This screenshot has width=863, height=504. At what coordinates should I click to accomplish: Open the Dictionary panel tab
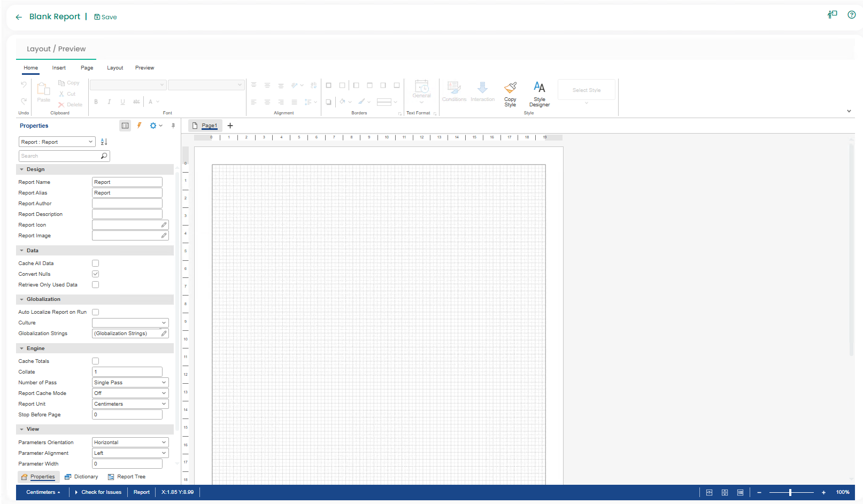click(x=81, y=477)
